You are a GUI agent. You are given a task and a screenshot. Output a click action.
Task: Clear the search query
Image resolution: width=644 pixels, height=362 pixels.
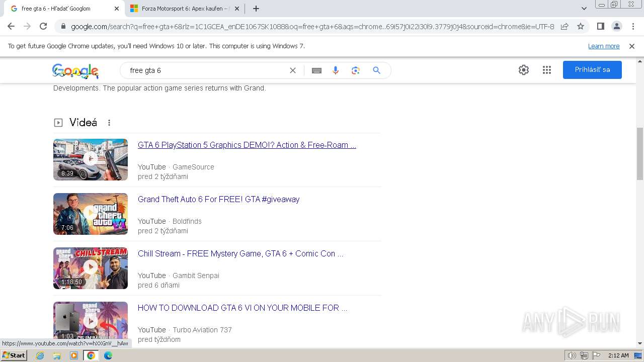click(x=293, y=70)
